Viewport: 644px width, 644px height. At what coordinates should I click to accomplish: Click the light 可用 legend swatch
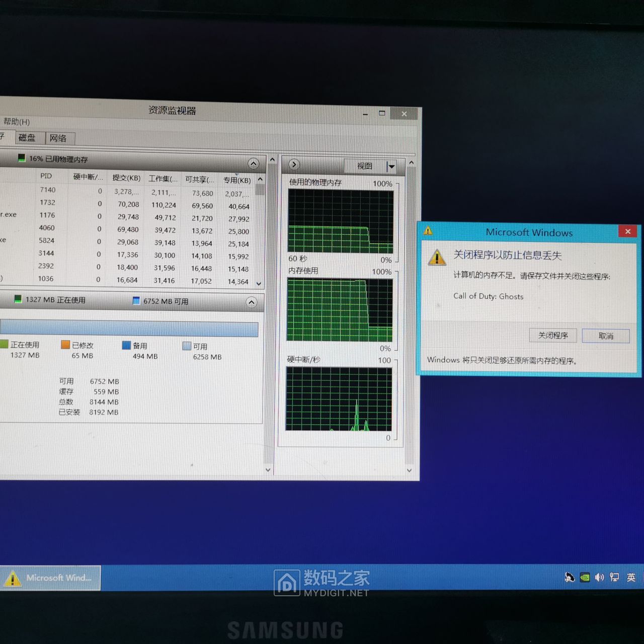187,346
